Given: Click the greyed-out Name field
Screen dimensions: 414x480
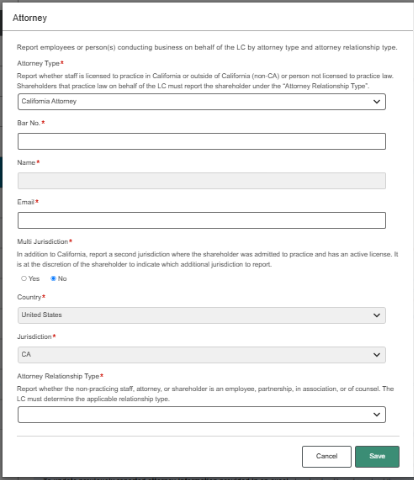Looking at the screenshot, I should pos(202,181).
